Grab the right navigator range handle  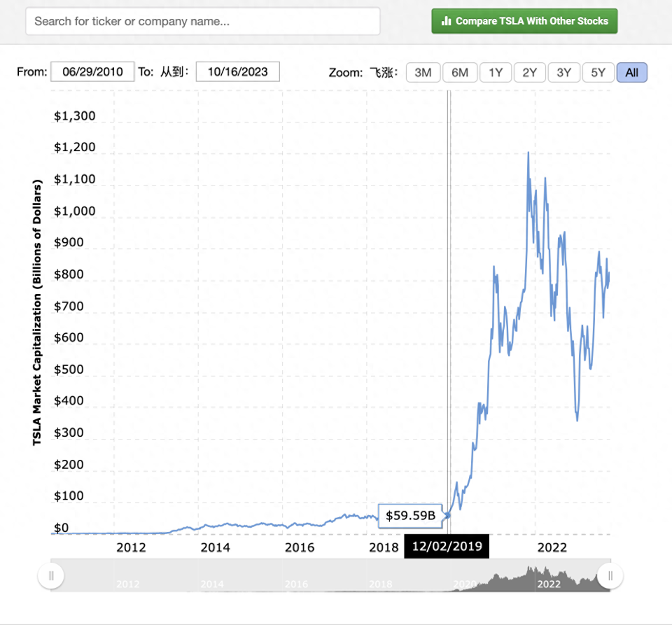pyautogui.click(x=610, y=576)
